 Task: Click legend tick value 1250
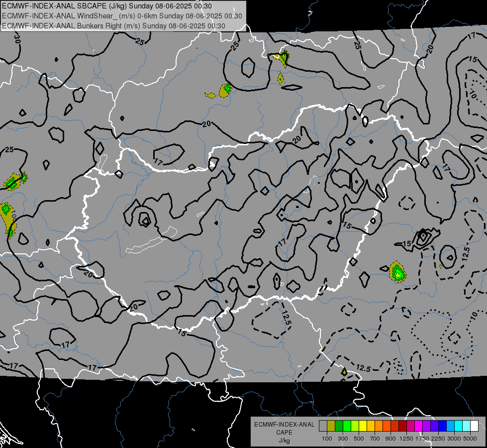[406, 439]
